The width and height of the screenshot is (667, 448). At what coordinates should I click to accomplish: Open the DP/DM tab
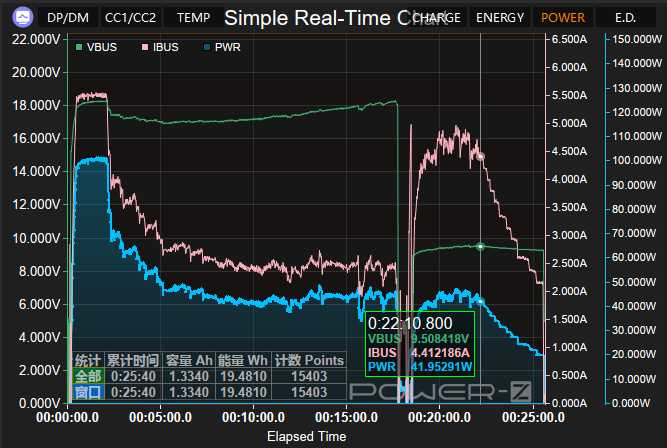[x=68, y=17]
